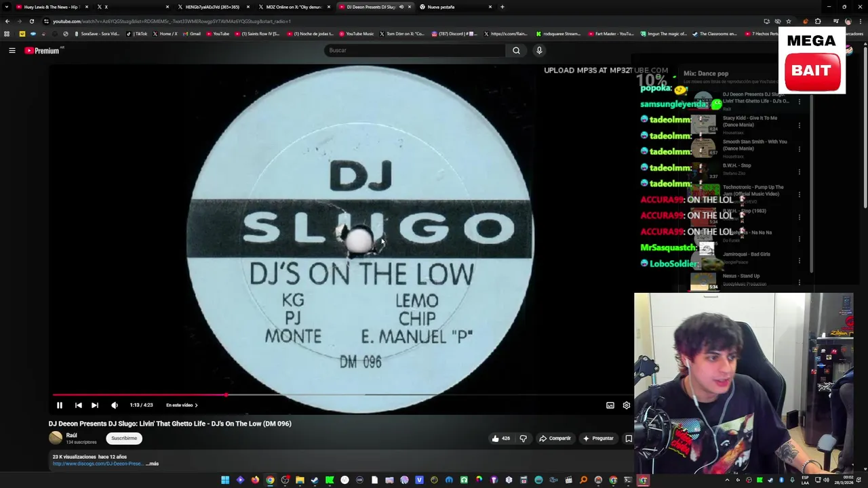The image size is (868, 488).
Task: Subscribe with the Suscribirme button
Action: 124,439
